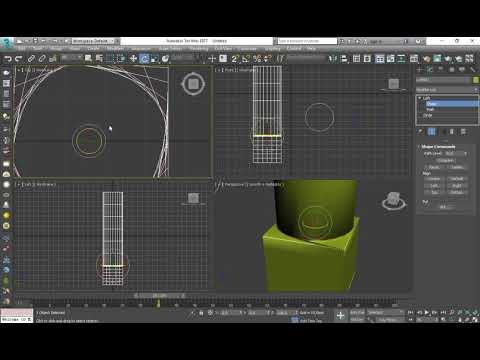
Task: Activate the Select and Place tool
Action: pos(165,59)
